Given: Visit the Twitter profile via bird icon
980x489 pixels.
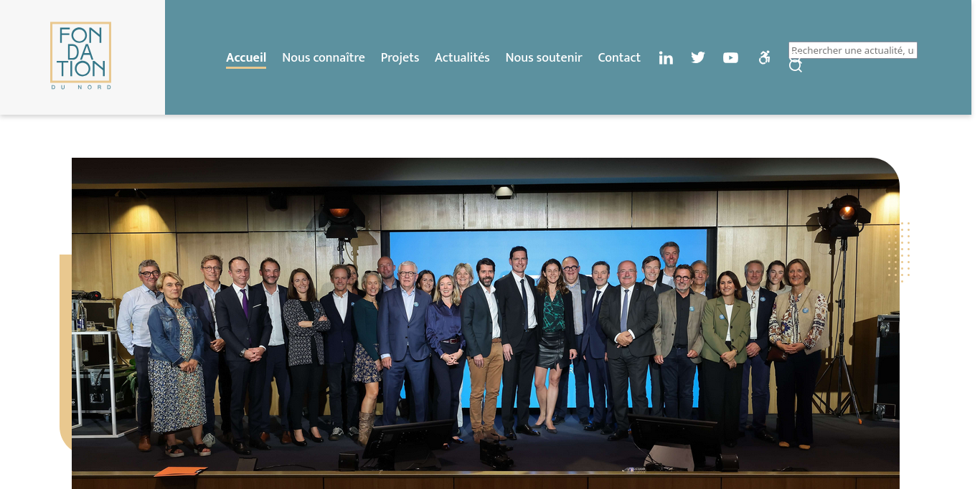Looking at the screenshot, I should [x=698, y=57].
